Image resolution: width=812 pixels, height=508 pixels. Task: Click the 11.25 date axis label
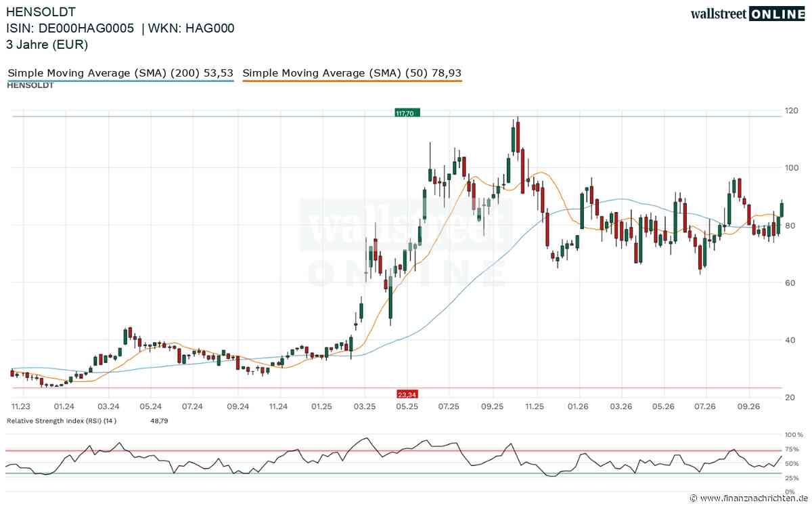coord(535,406)
